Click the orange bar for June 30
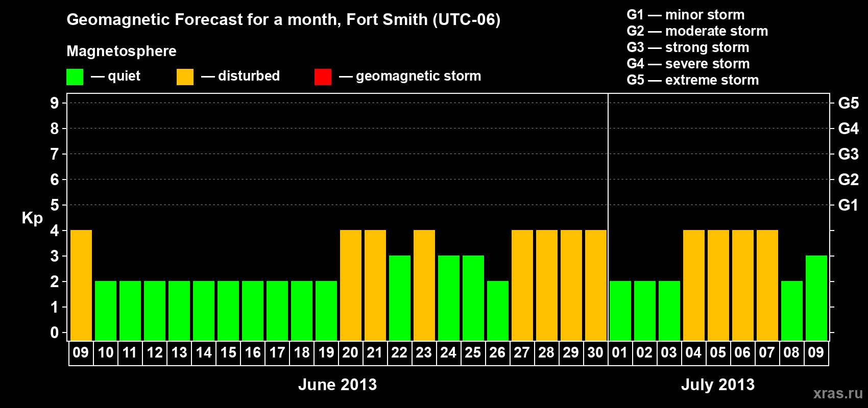This screenshot has height=408, width=868. [596, 286]
